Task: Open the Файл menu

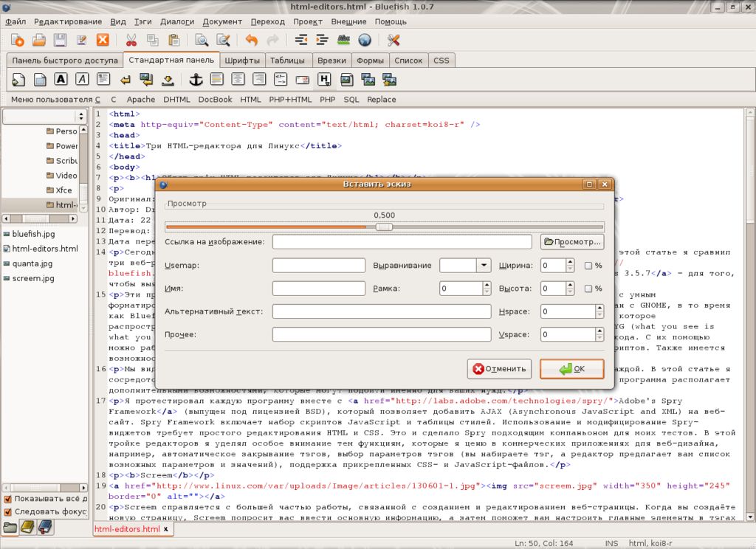Action: (x=16, y=21)
